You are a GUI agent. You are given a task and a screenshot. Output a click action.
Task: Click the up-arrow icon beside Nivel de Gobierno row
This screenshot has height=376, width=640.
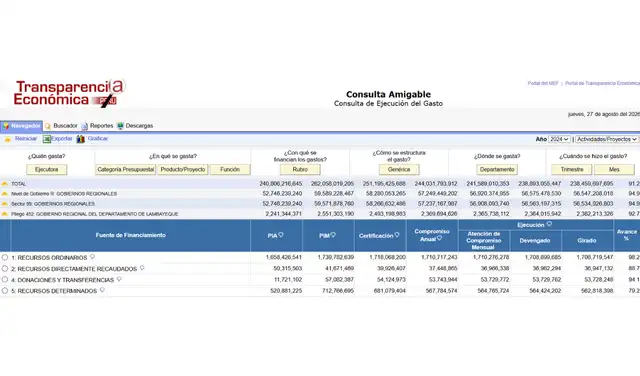tap(5, 194)
